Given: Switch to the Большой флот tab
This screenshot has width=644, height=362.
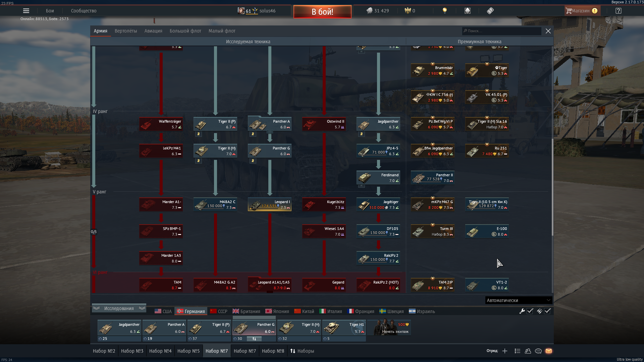Looking at the screenshot, I should pos(185,31).
